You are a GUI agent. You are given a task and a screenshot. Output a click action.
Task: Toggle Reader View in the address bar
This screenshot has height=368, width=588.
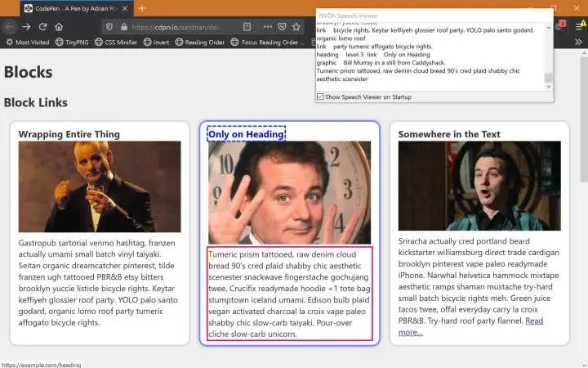click(x=247, y=27)
